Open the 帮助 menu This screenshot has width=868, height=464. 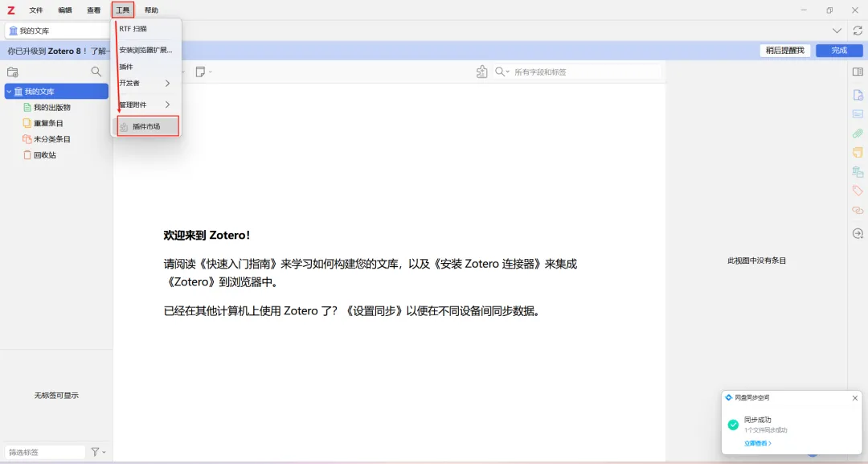coord(151,10)
